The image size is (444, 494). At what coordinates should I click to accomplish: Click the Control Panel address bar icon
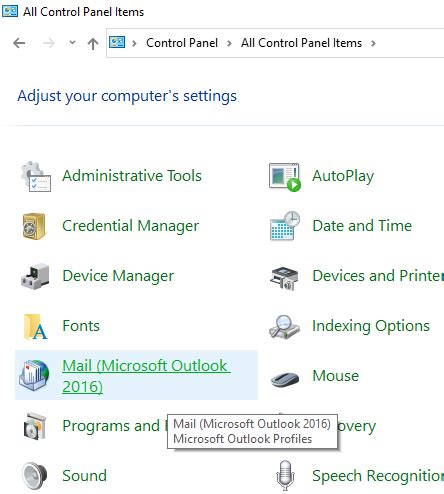pos(117,42)
